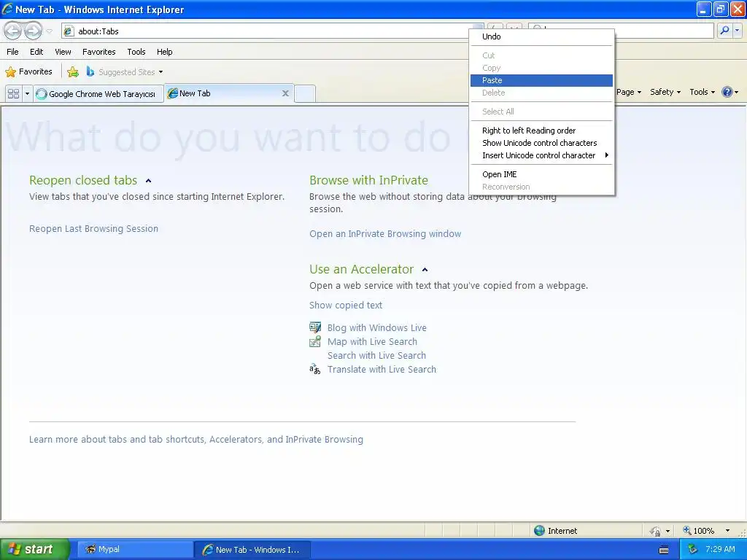Click the search magnifier button

point(724,31)
